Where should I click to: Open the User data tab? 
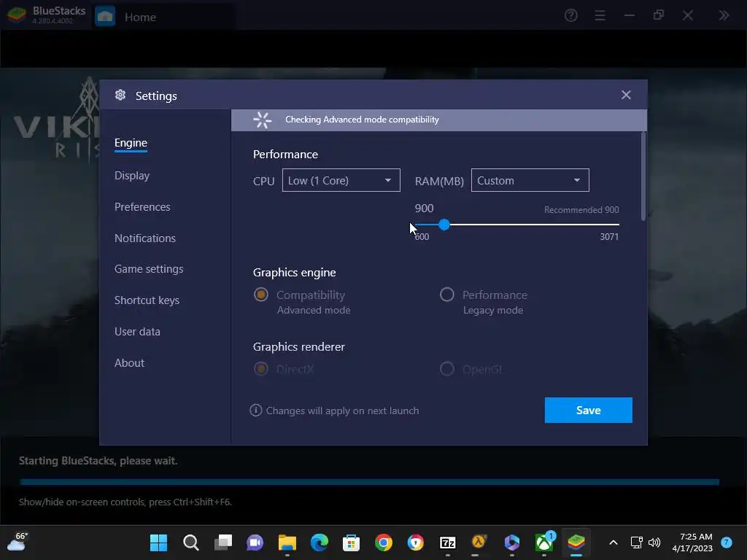pos(137,332)
